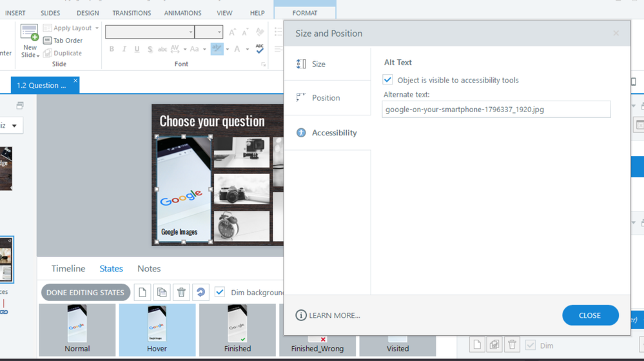Expand the Apply Layout dropdown arrow
The image size is (644, 361).
(x=97, y=28)
